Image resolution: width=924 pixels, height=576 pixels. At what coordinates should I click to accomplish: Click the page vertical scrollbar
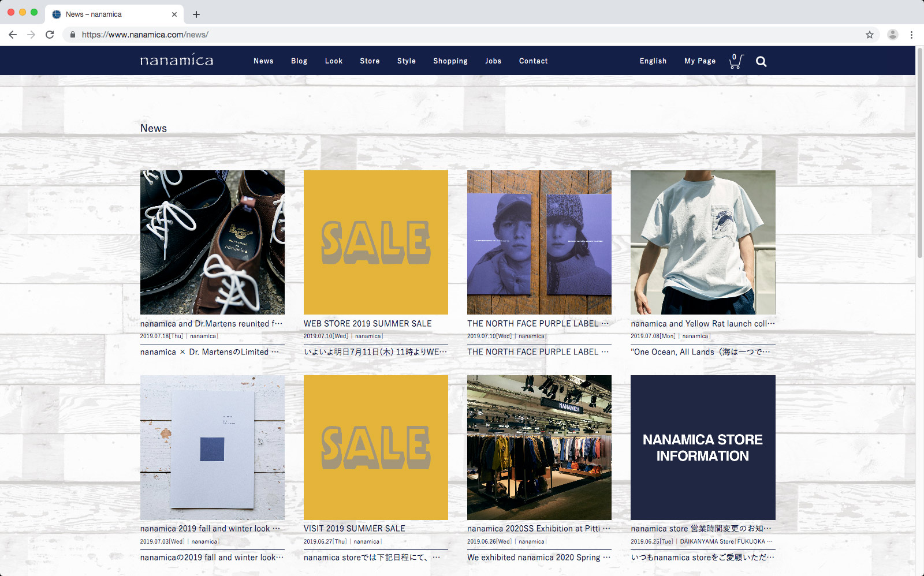pos(920,153)
